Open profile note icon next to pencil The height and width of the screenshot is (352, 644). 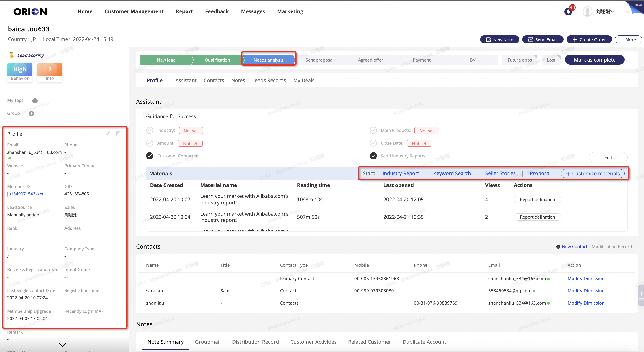[118, 134]
